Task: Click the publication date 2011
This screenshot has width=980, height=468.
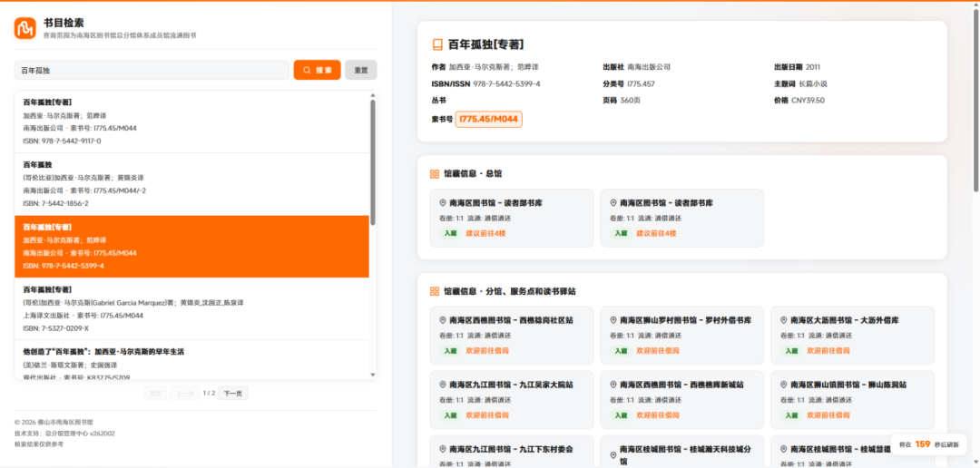Action: click(813, 67)
